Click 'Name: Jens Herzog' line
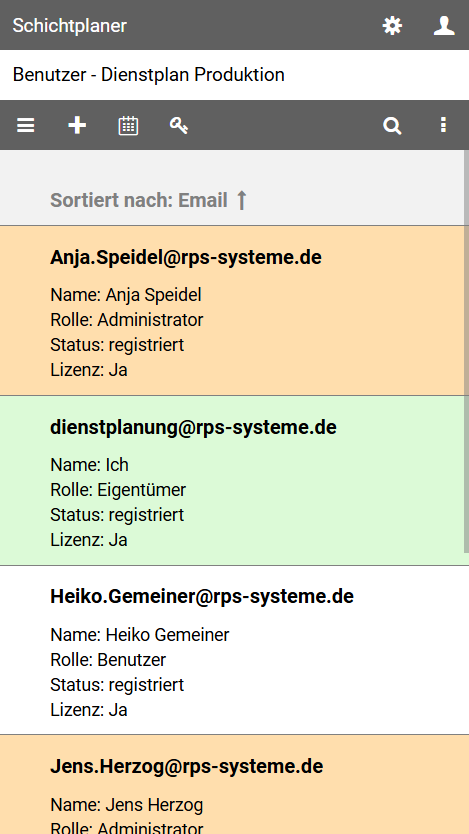Viewport: 469px width, 834px height. (x=127, y=805)
